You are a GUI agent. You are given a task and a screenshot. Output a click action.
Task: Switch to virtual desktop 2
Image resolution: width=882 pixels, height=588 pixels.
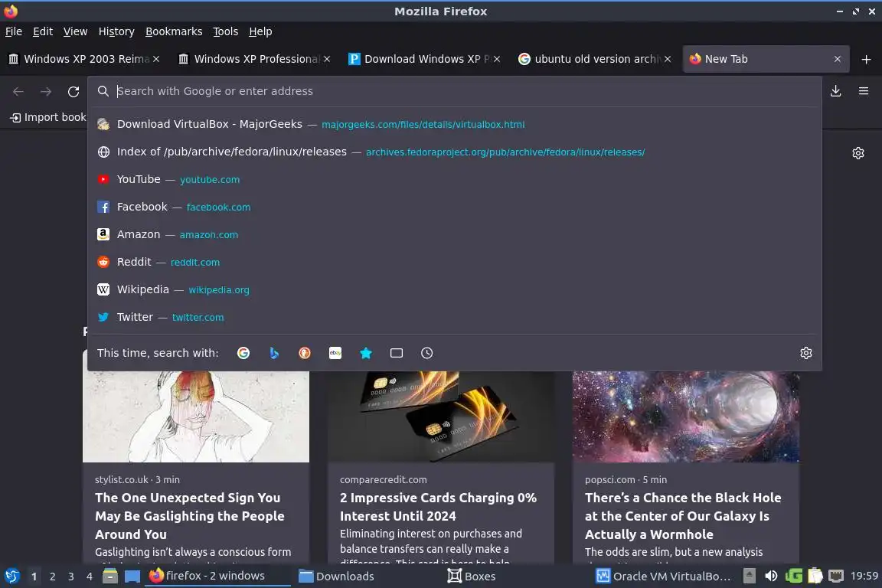[52, 577]
